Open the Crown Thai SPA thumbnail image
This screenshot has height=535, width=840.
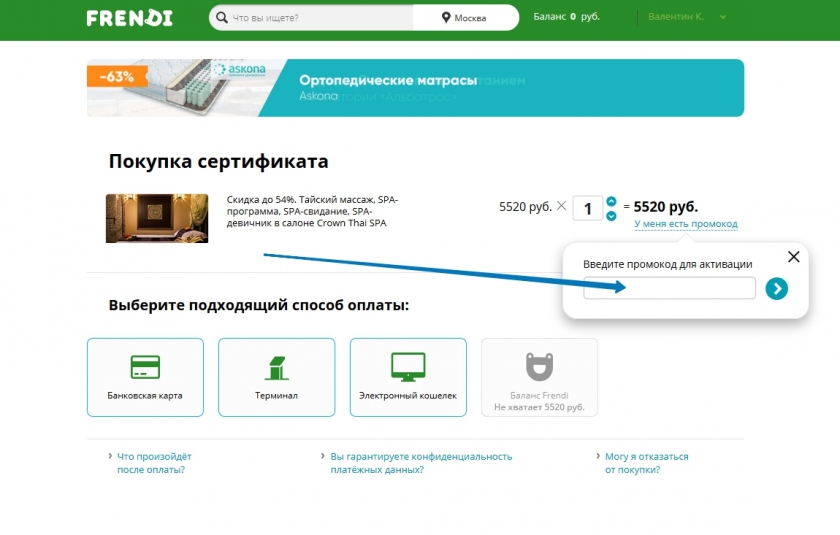[x=157, y=218]
